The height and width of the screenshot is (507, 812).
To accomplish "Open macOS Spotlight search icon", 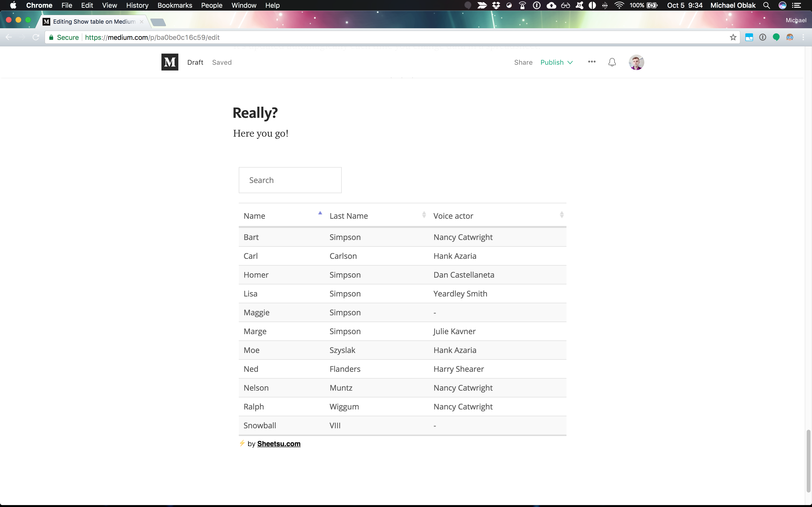I will (x=766, y=5).
